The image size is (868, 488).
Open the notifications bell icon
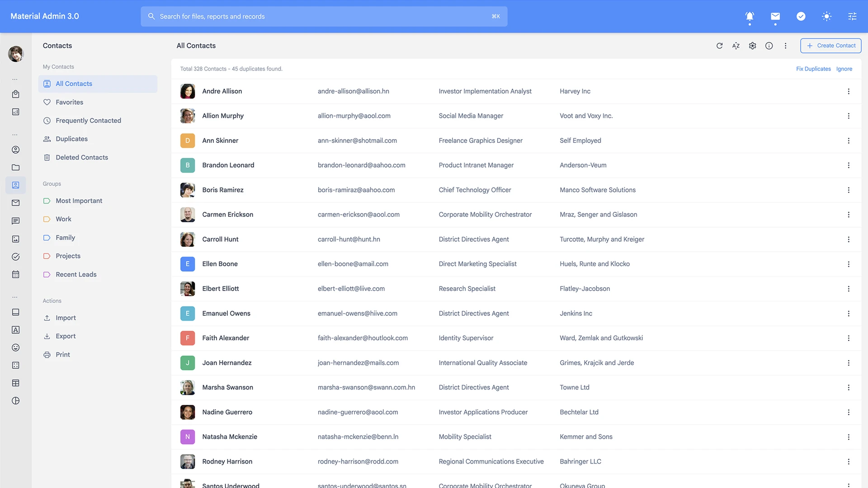[x=750, y=16]
